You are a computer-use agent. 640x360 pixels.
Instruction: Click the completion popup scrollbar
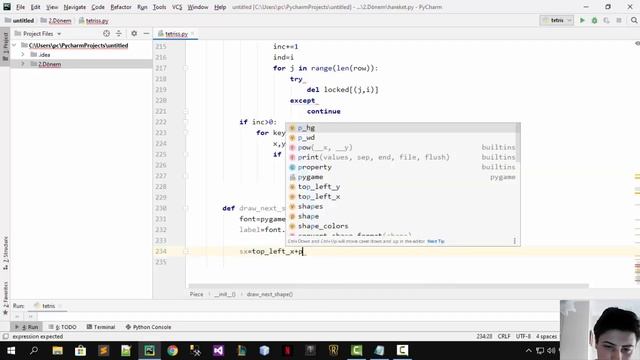point(518,143)
